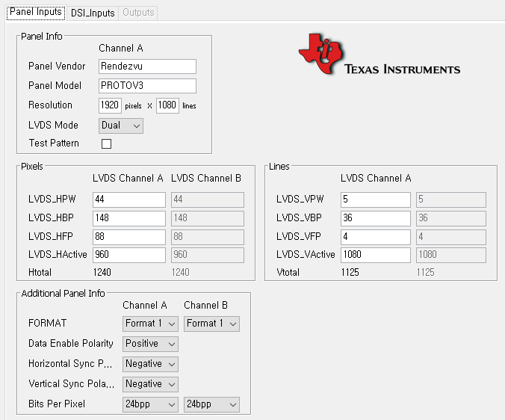Viewport: 505px width, 420px height.
Task: Select the Panel Inputs tab
Action: [36, 12]
